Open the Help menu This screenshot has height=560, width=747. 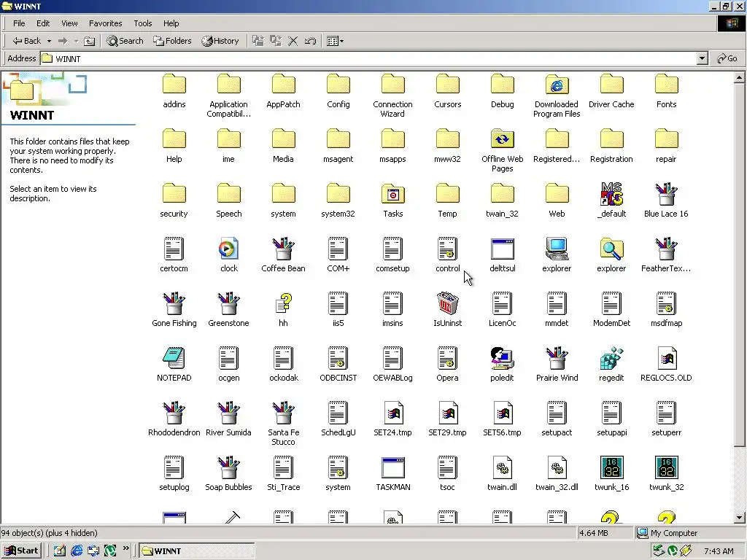(x=171, y=23)
